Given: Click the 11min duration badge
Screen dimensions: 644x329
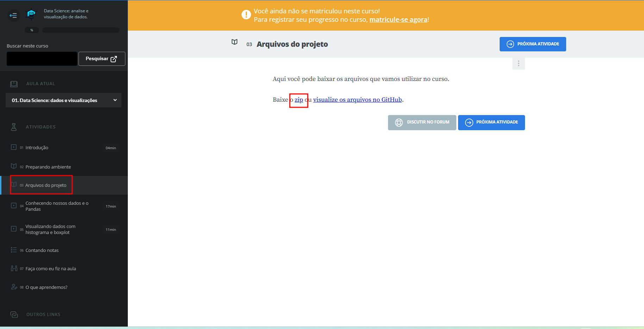Looking at the screenshot, I should [111, 229].
